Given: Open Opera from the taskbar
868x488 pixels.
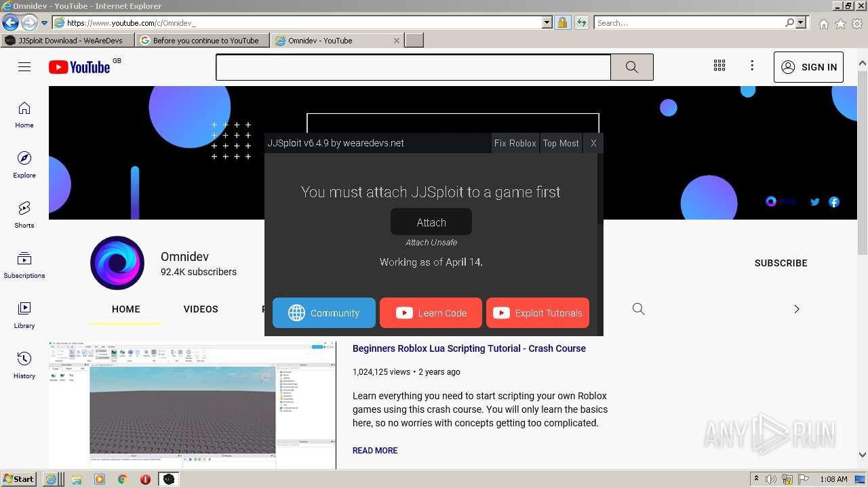Looking at the screenshot, I should coord(145,479).
